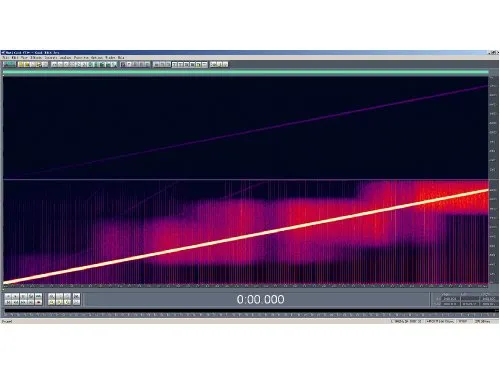Screen dimensions: 500x375
Task: Click the red Record button
Action: [38, 302]
